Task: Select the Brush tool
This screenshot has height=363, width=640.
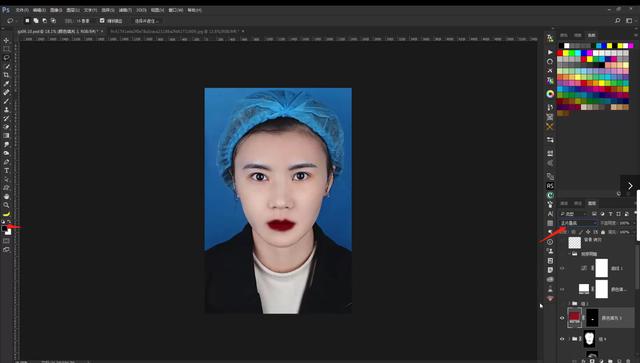Action: click(x=6, y=101)
